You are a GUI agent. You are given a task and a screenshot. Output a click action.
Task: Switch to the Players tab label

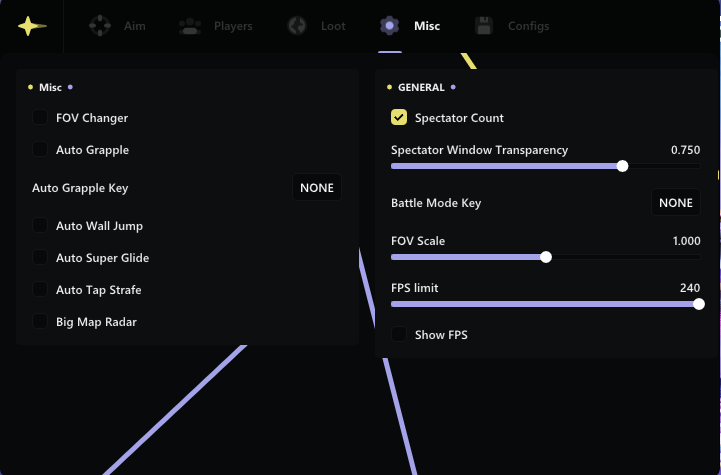233,26
